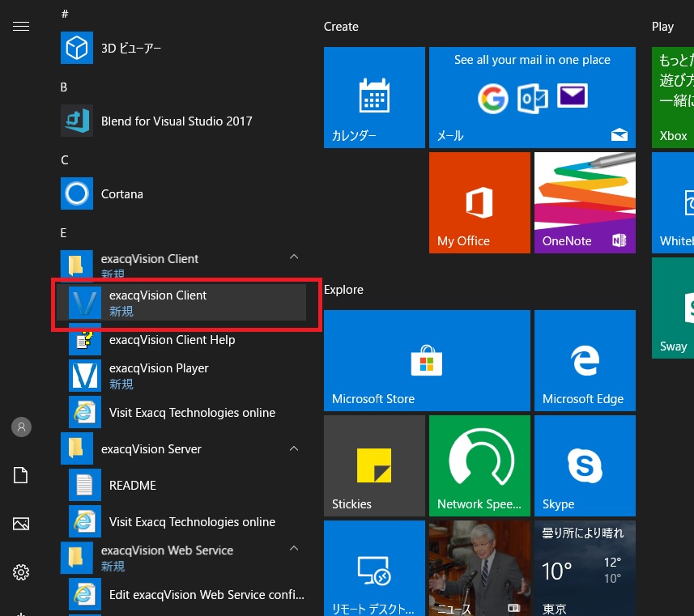Open the Sway tile
Screen dimensions: 694x616
click(673, 308)
